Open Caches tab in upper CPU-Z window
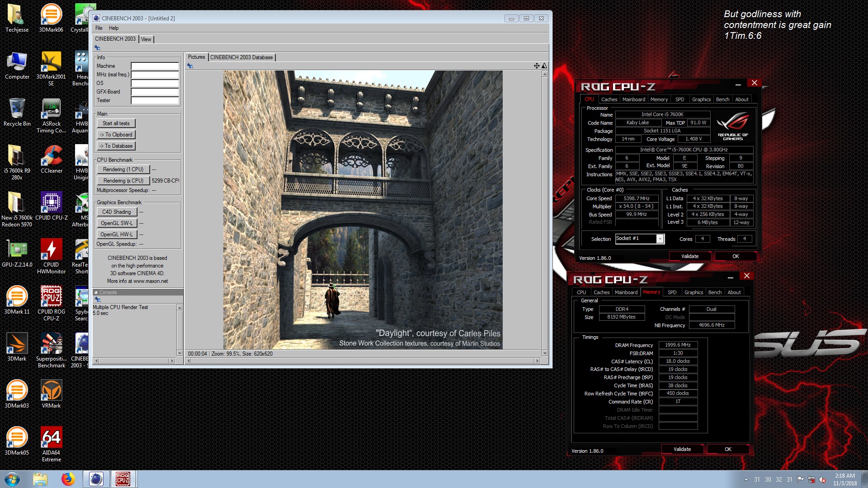 (609, 99)
